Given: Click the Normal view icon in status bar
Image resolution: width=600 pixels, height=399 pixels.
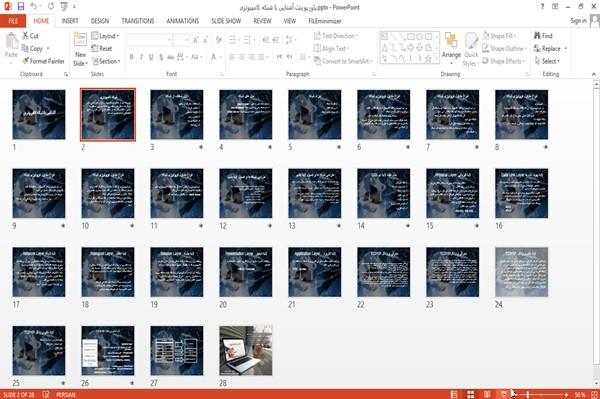Looking at the screenshot, I should [x=454, y=394].
